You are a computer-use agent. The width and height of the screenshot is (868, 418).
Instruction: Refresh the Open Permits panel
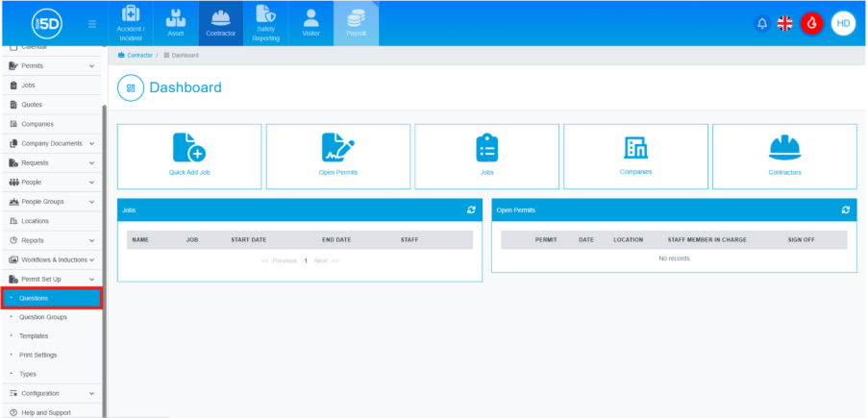(x=845, y=209)
